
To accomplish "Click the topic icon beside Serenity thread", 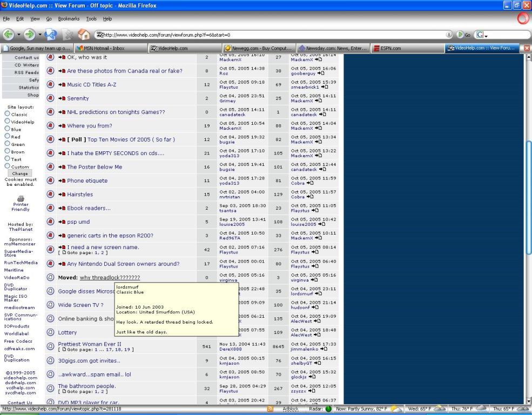I will 51,98.
